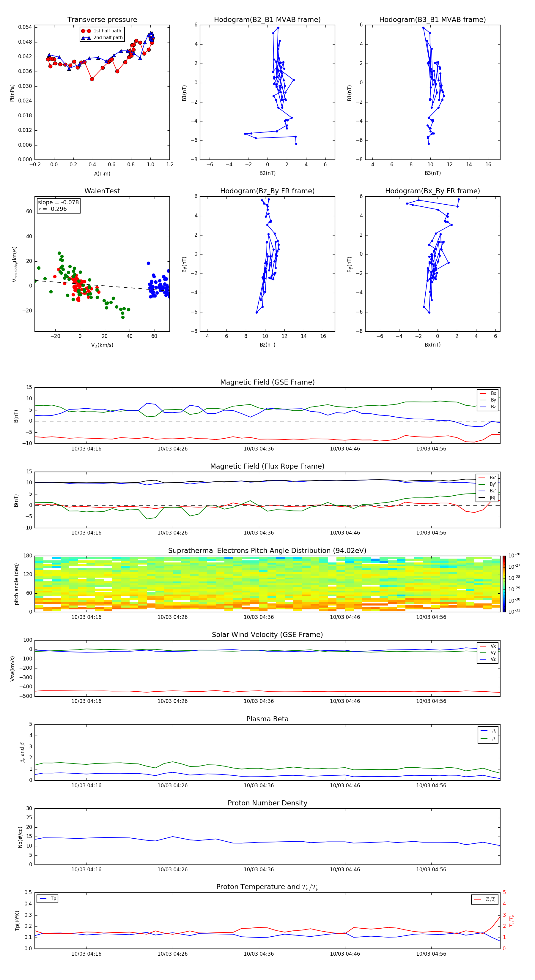Image resolution: width=535 pixels, height=980 pixels.
Task: Click the "slope = -0.078" annotation
Action: pyautogui.click(x=58, y=203)
